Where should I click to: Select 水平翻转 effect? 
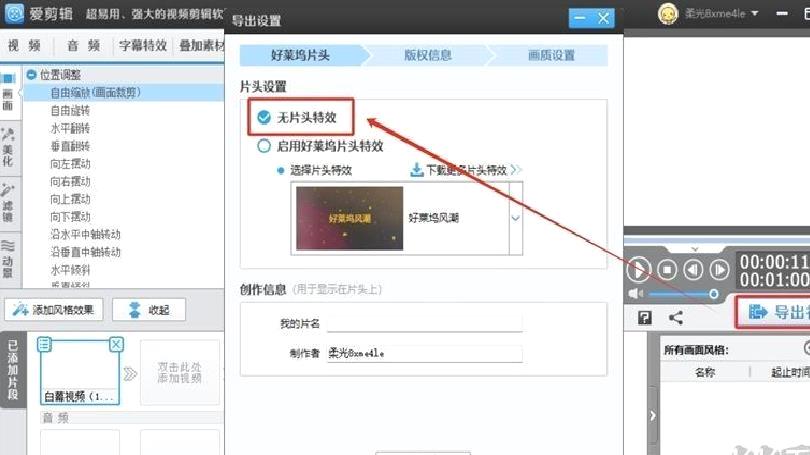click(70, 128)
